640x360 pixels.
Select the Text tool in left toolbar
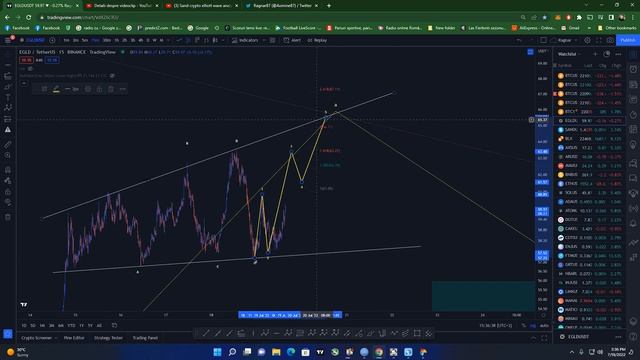point(8,97)
